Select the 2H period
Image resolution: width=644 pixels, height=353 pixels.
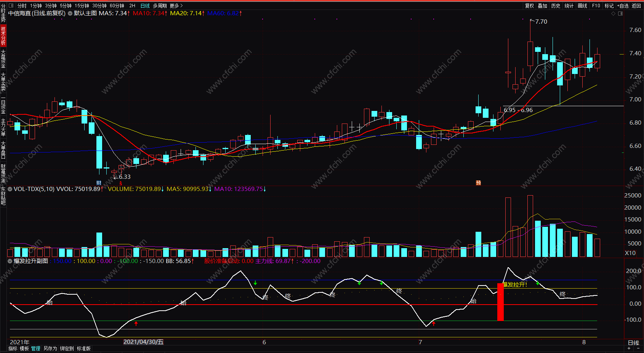(x=132, y=6)
